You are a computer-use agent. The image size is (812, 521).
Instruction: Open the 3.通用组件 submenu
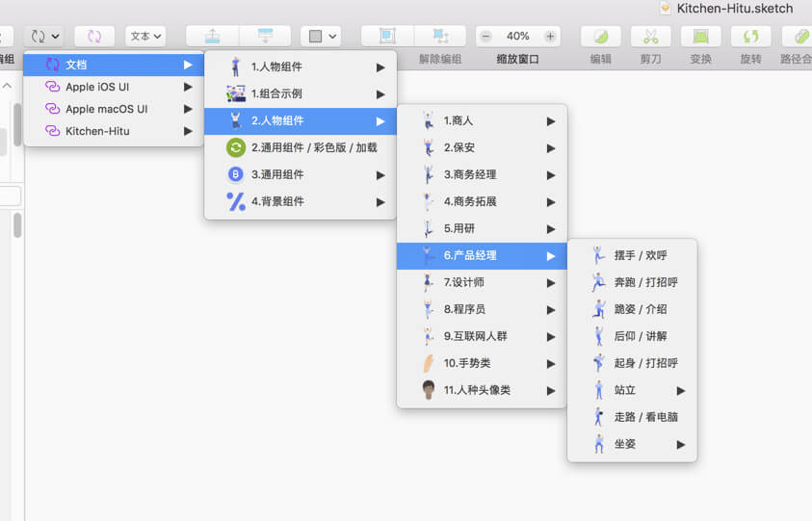pyautogui.click(x=301, y=174)
